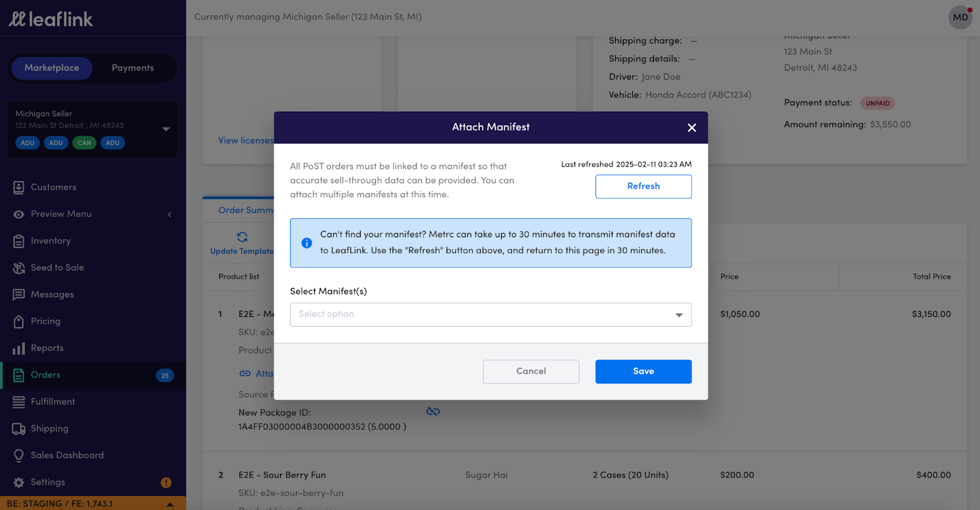Click the Orders count badge 25
The image size is (980, 510).
[x=165, y=375]
